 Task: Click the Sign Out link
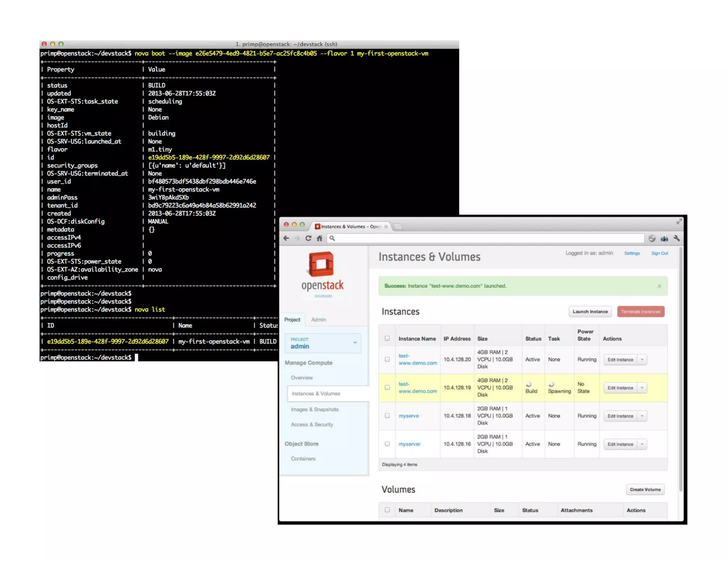point(659,253)
